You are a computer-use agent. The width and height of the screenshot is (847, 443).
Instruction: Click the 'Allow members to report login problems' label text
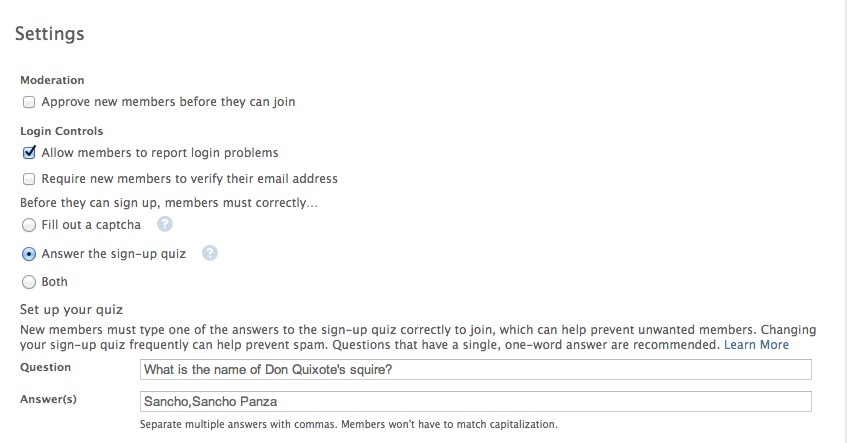[160, 153]
